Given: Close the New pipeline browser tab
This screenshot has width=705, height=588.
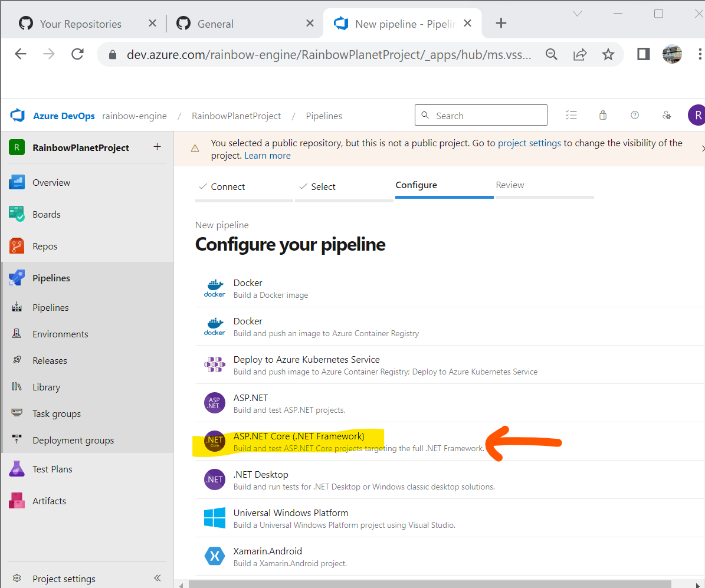Looking at the screenshot, I should [x=468, y=23].
